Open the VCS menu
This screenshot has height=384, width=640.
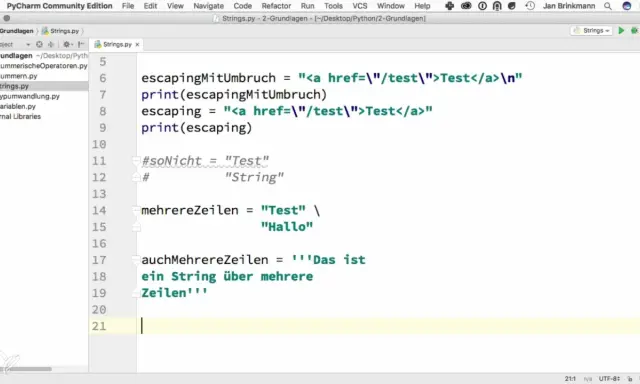pyautogui.click(x=360, y=6)
